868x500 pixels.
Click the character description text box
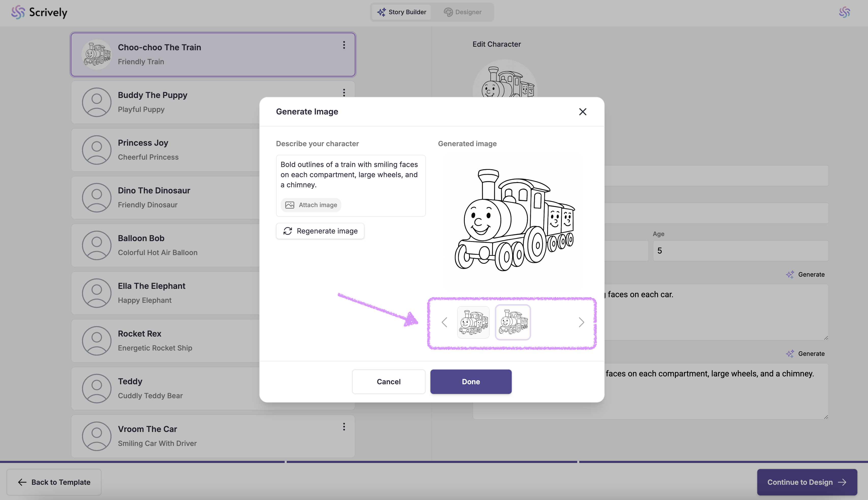[350, 174]
